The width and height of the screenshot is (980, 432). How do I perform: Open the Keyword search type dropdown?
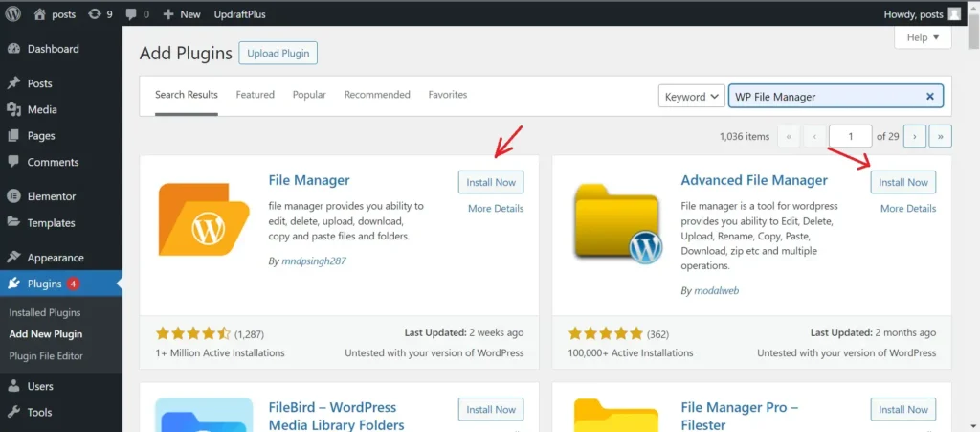691,97
